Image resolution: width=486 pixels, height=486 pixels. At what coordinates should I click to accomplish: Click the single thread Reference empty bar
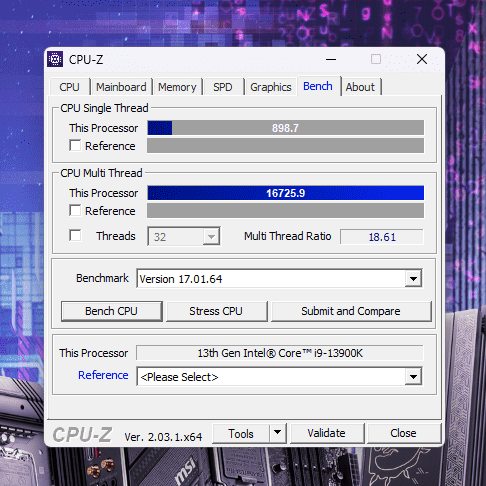286,146
